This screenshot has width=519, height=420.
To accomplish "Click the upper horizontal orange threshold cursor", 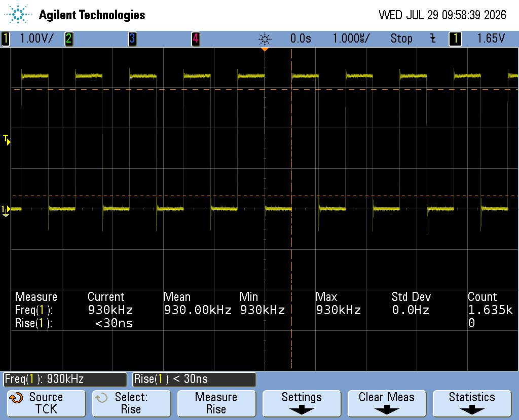I will [265, 89].
